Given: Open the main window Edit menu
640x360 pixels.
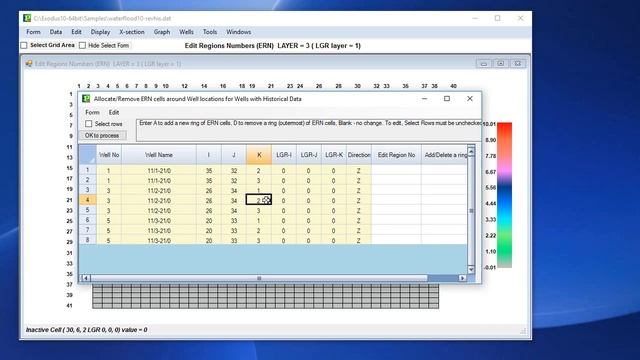Looking at the screenshot, I should (x=76, y=32).
